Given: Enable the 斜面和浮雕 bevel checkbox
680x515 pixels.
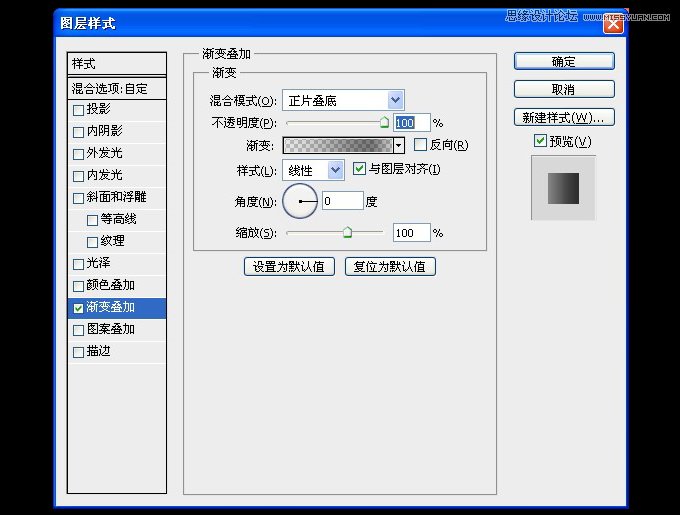Looking at the screenshot, I should [x=78, y=199].
